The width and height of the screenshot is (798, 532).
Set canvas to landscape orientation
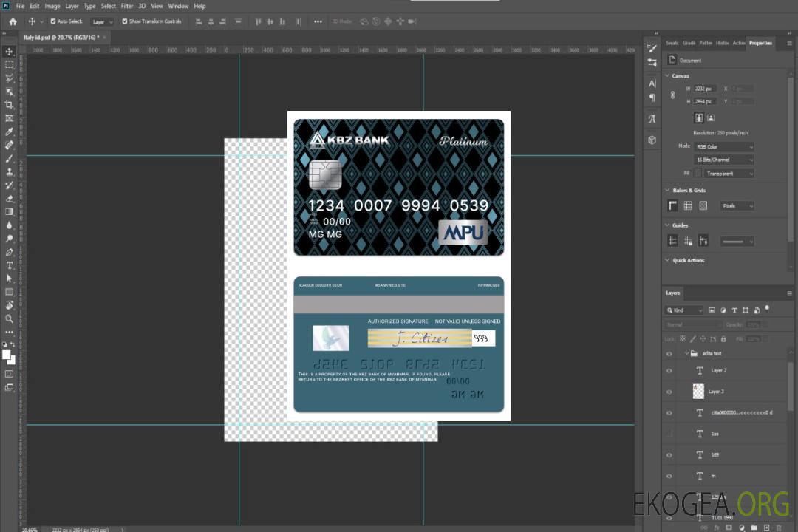(711, 118)
